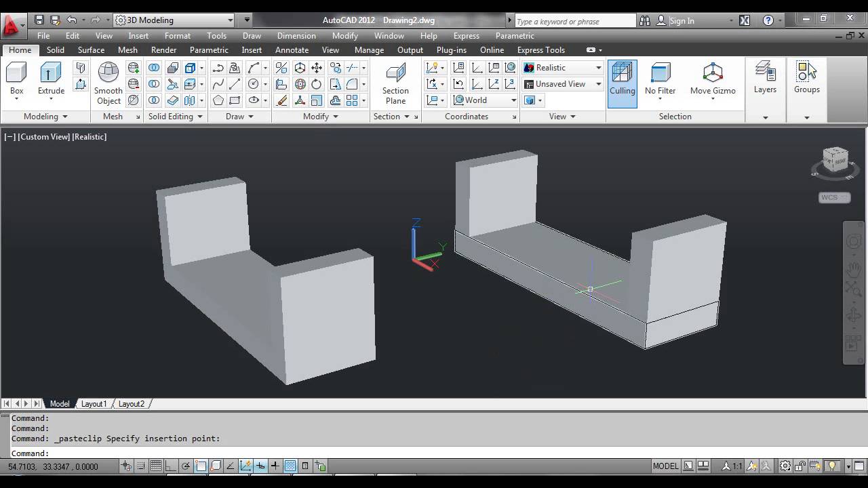Expand the Realistic visual style dropdown
Screen dimensions: 868x488
[563, 68]
